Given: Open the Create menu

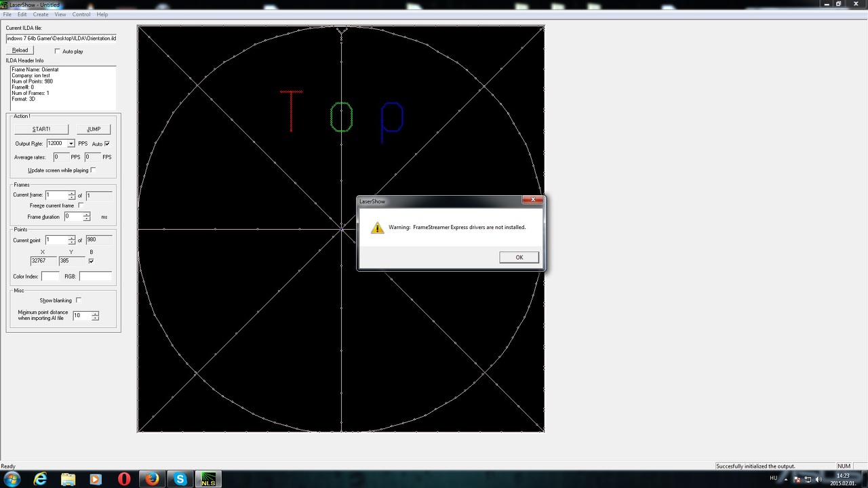Looking at the screenshot, I should tap(41, 14).
